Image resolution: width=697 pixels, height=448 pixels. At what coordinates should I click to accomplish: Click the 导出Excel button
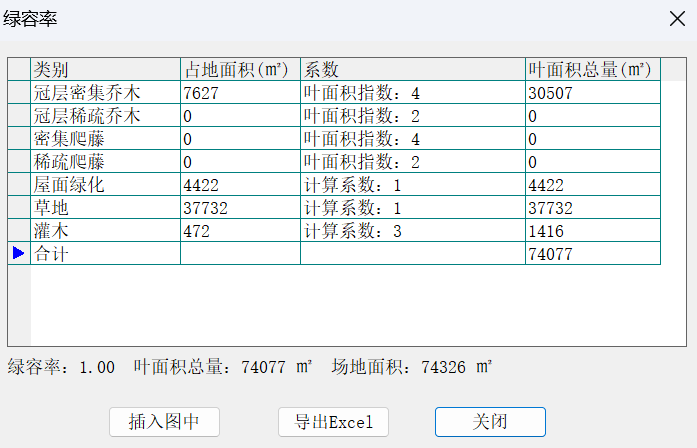click(x=333, y=422)
